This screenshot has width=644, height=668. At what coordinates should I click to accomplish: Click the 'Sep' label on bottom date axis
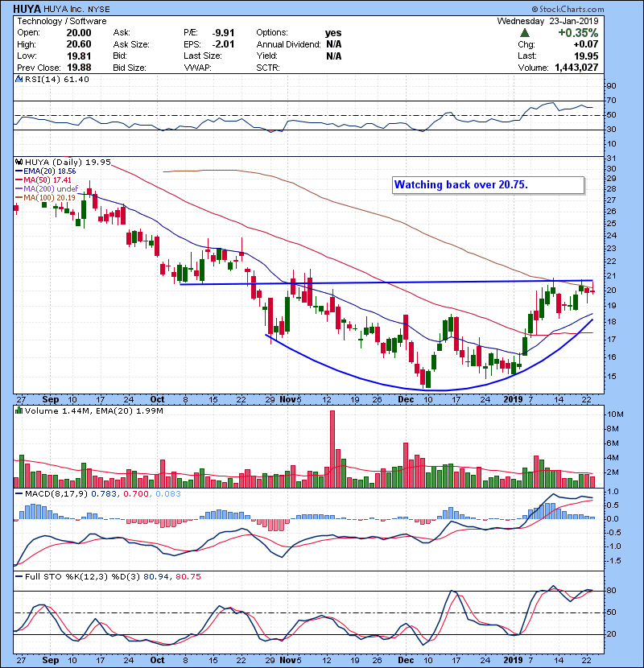pos(51,660)
